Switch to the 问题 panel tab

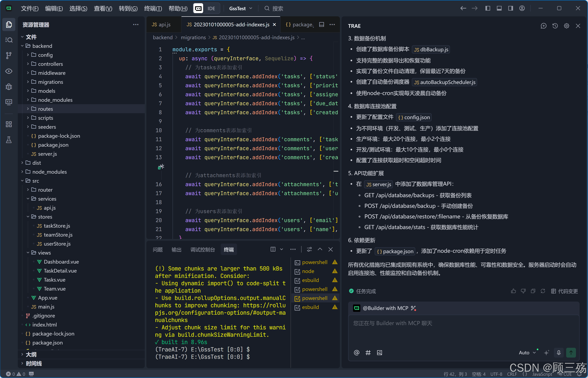(158, 250)
